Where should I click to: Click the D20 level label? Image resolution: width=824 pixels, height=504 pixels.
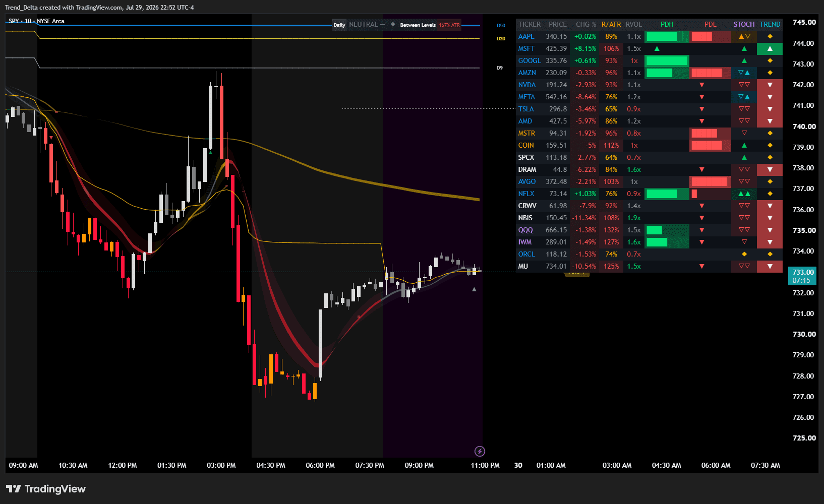[x=501, y=38]
